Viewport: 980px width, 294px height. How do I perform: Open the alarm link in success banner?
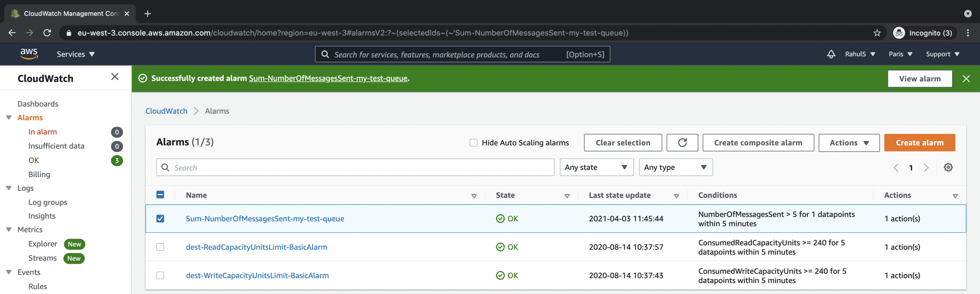coord(328,78)
